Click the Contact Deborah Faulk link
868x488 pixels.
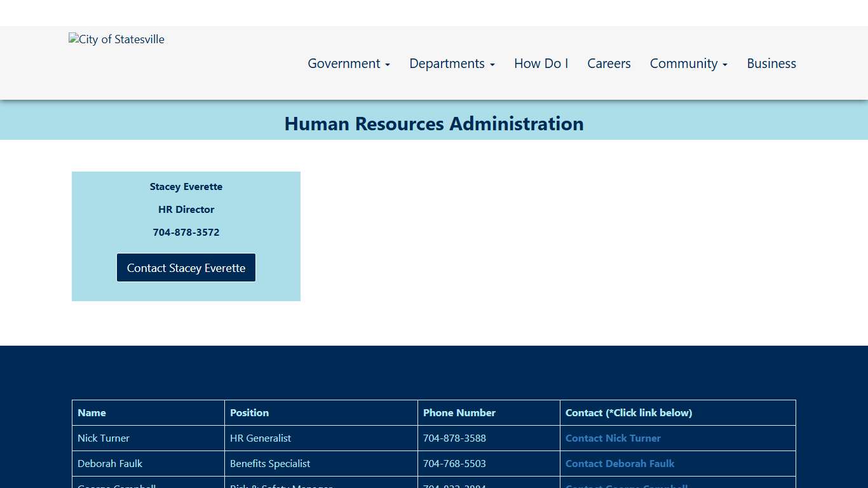[x=620, y=463]
